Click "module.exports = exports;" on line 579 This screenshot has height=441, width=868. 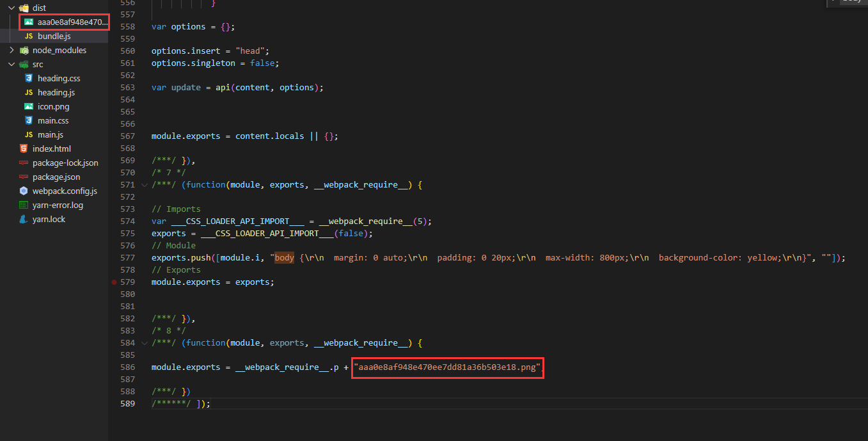(213, 282)
